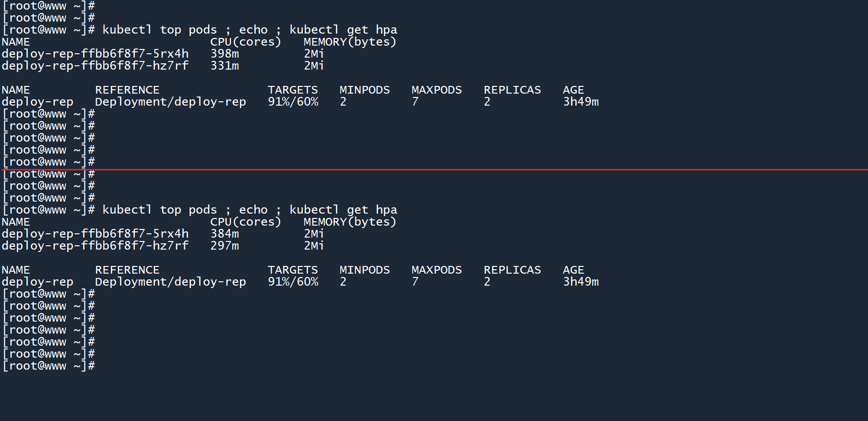Click the MAXPODS header below the red line

(437, 270)
